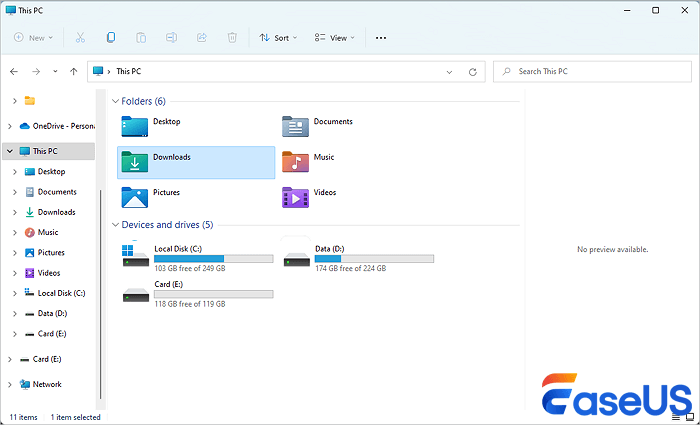The width and height of the screenshot is (700, 425).
Task: Open the View dropdown menu
Action: pos(334,38)
